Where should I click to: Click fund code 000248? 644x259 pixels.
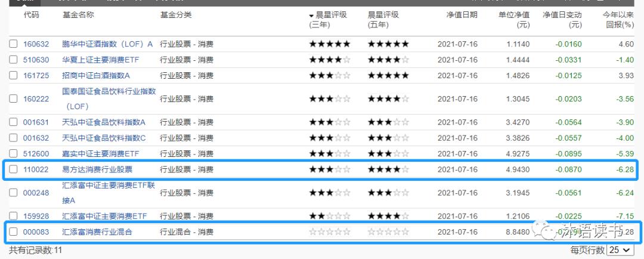pyautogui.click(x=36, y=192)
